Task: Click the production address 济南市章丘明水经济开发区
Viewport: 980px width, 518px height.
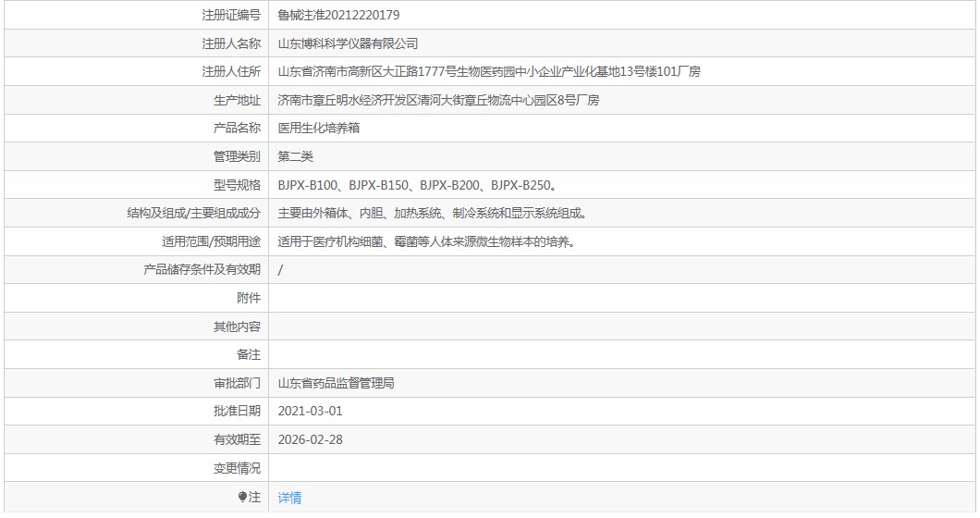Action: click(438, 100)
